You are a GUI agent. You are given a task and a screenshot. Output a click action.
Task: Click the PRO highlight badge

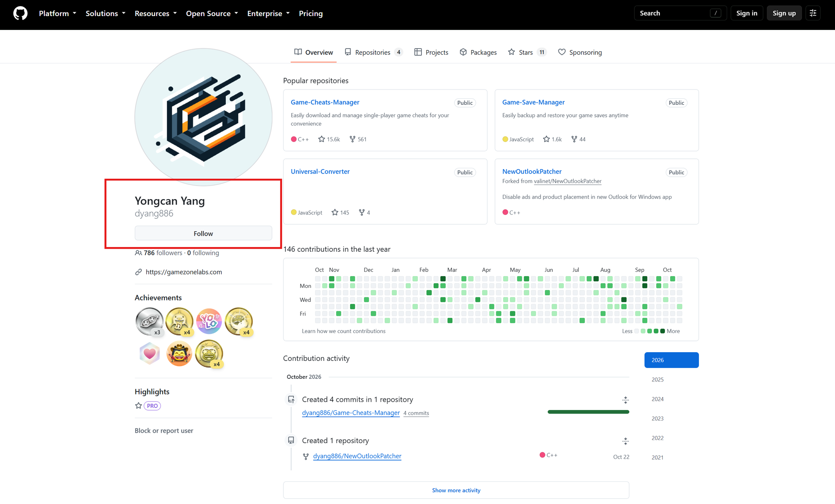pyautogui.click(x=152, y=406)
